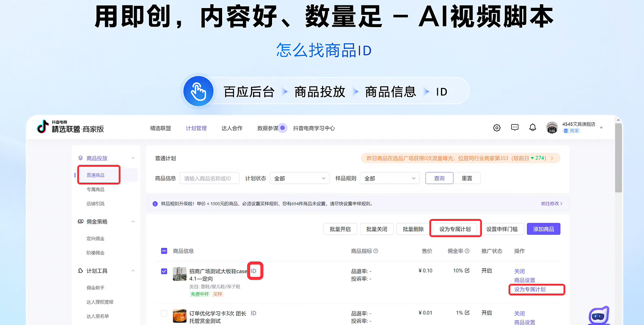Open the 计划状态 dropdown
The image size is (644, 325).
(300, 178)
